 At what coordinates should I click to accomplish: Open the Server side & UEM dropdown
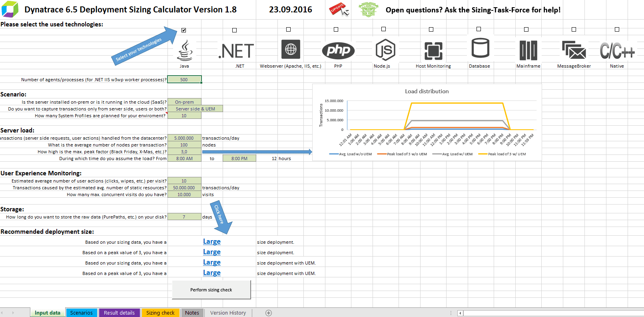pos(195,109)
